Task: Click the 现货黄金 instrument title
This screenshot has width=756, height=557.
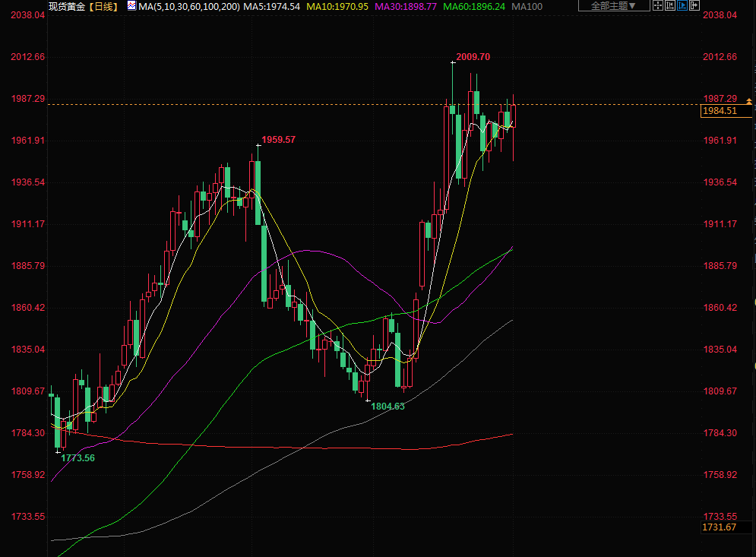Action: 67,6
